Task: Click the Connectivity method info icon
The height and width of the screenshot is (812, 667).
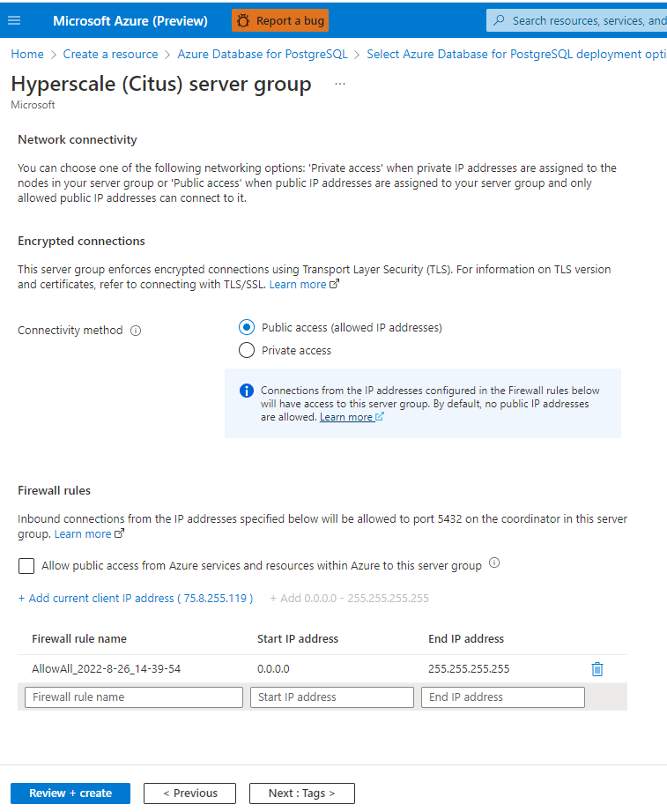Action: [136, 331]
